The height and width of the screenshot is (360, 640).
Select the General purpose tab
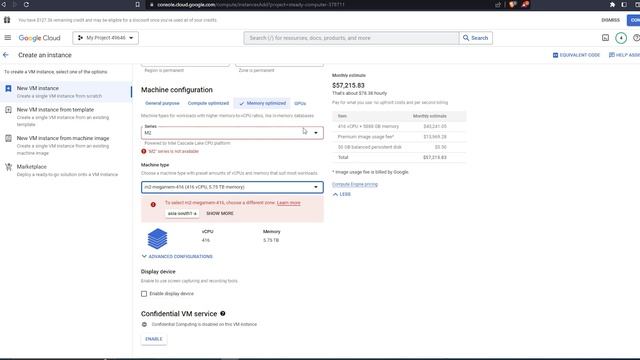pyautogui.click(x=162, y=103)
